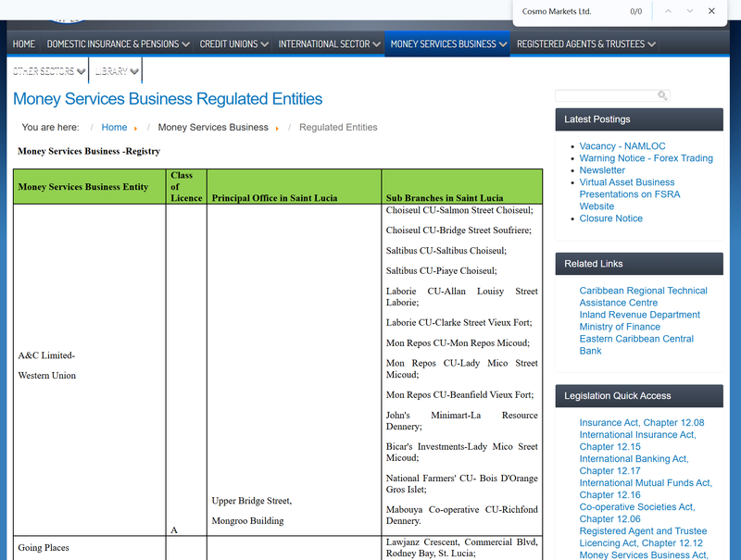Open Insurance Act, Chapter 12.08 link
This screenshot has width=741, height=560.
tap(642, 423)
